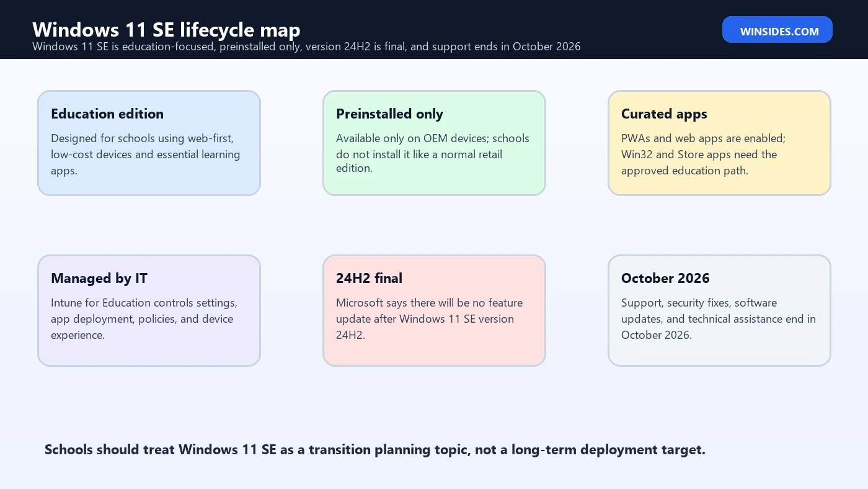Select the October 2026 card heading
868x489 pixels.
coord(665,278)
